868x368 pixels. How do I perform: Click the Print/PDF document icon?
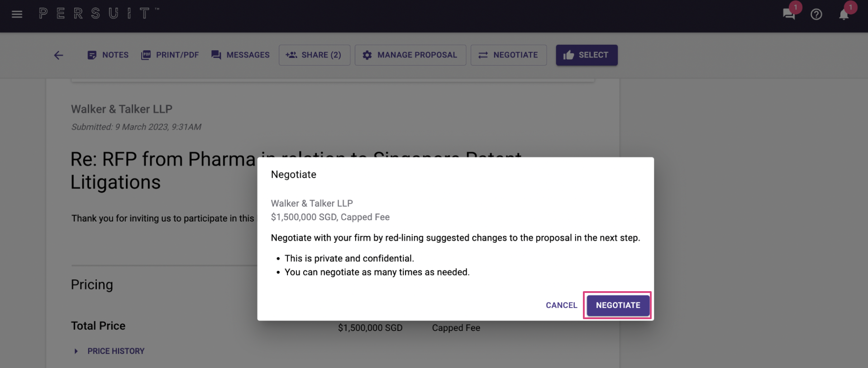146,55
